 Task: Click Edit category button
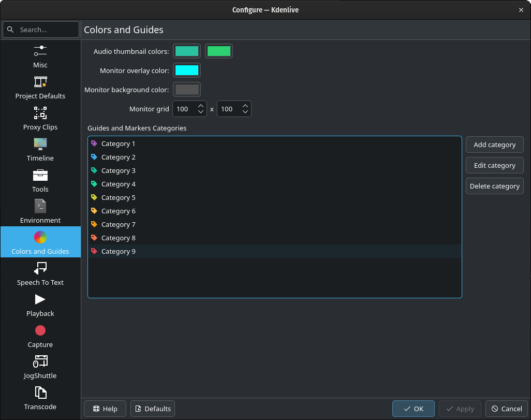pos(494,165)
